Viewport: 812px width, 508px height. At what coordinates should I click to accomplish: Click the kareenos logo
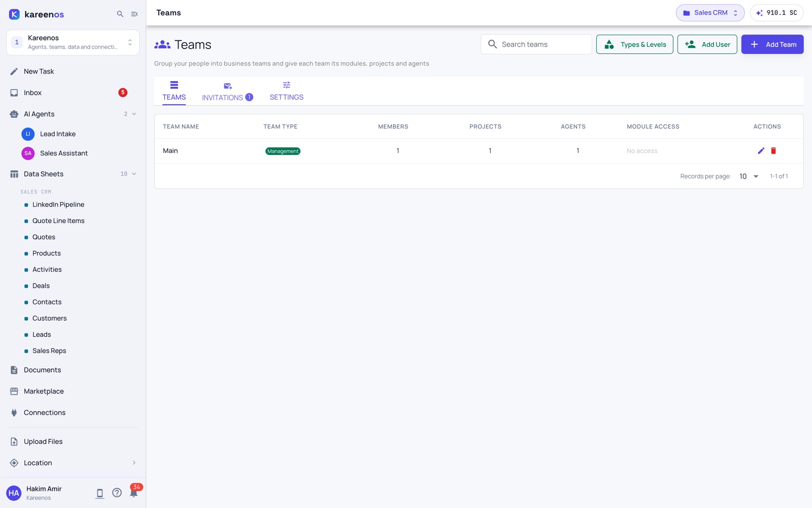click(37, 14)
